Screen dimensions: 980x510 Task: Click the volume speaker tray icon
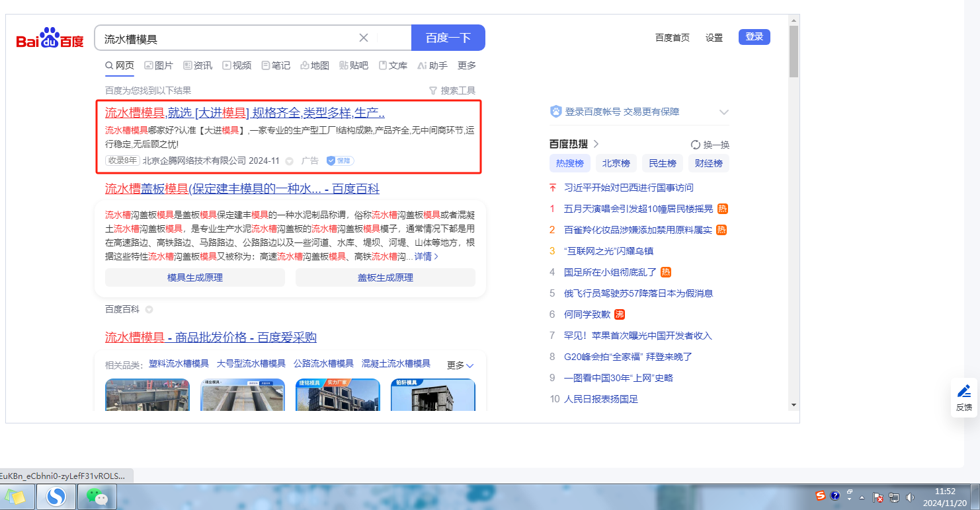tap(910, 497)
